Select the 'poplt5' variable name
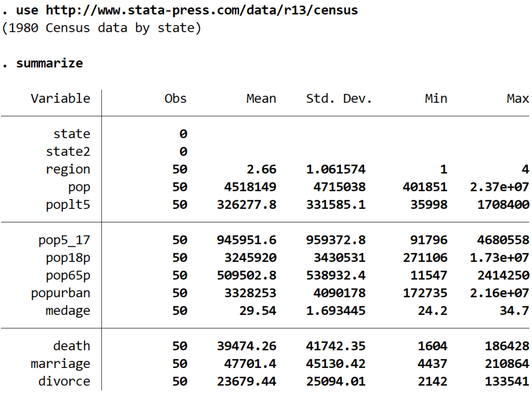The height and width of the screenshot is (394, 532). pyautogui.click(x=68, y=205)
